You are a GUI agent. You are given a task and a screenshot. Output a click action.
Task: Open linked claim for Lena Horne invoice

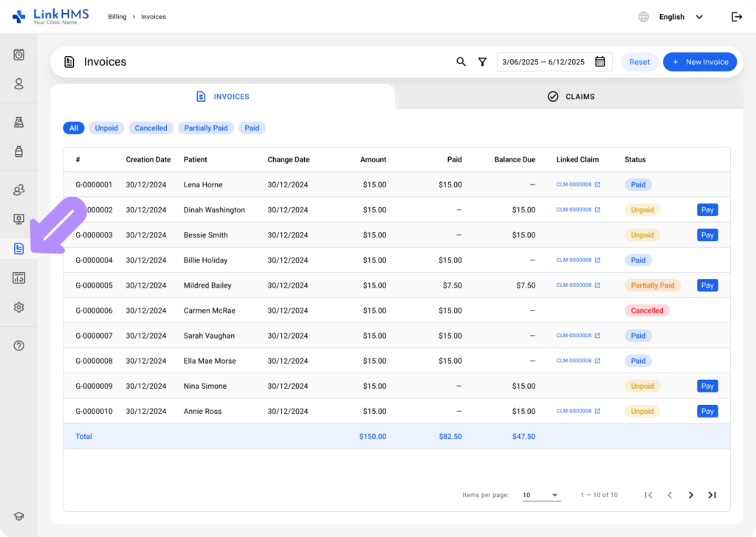click(x=578, y=184)
